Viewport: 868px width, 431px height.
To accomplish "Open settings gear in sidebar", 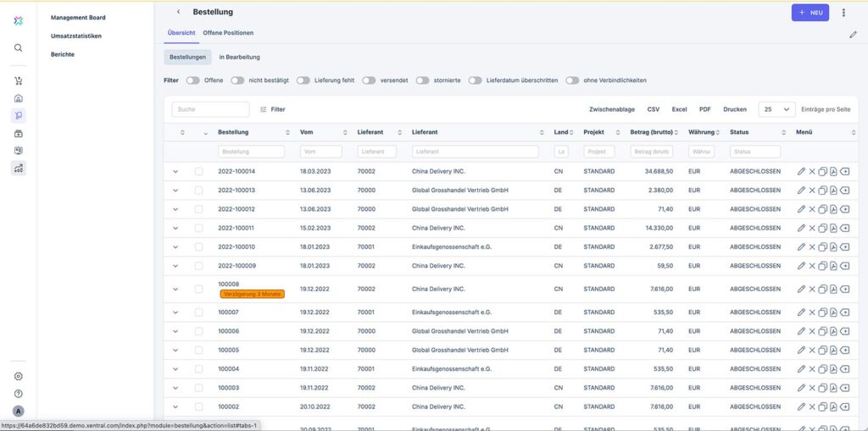I will click(x=19, y=377).
